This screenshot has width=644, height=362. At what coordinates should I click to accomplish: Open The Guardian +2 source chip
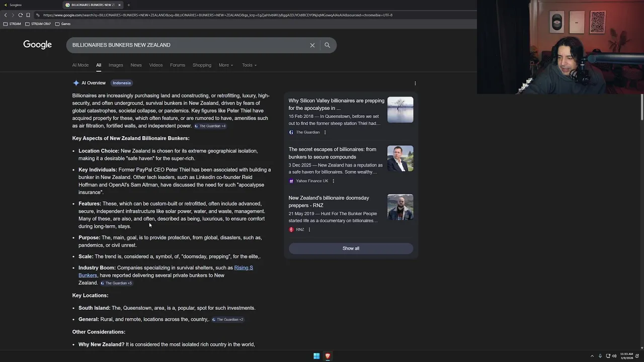click(x=227, y=320)
